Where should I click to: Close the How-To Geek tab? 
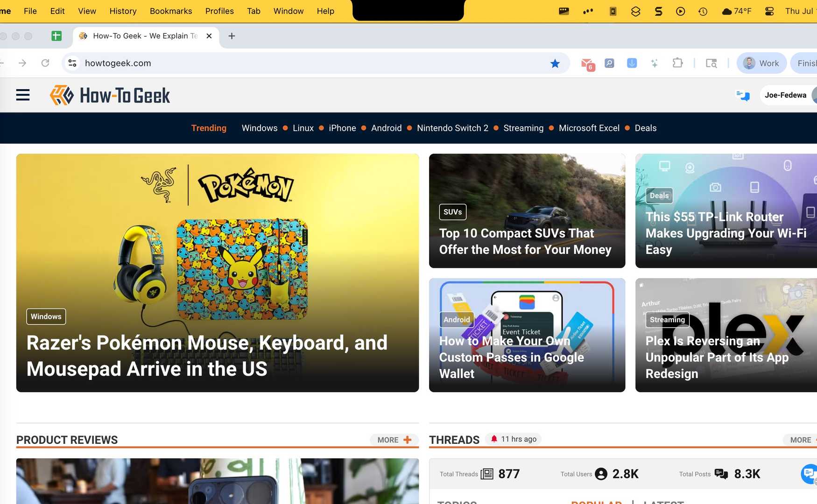[x=209, y=36]
